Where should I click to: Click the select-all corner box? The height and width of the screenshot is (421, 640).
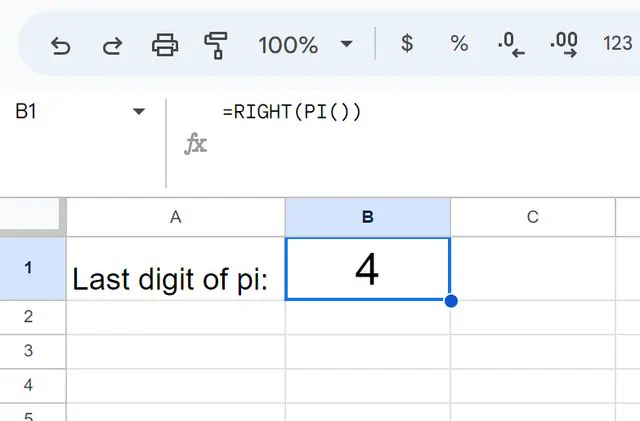(x=32, y=216)
